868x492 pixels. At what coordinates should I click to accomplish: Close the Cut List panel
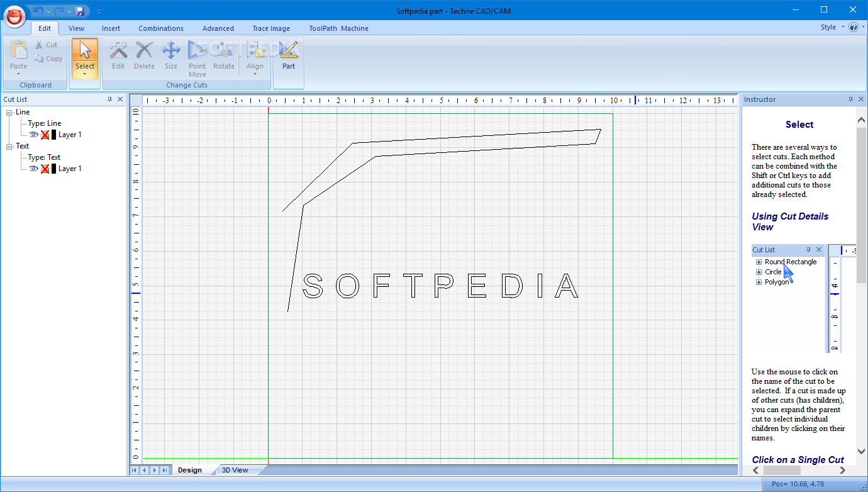click(x=120, y=99)
